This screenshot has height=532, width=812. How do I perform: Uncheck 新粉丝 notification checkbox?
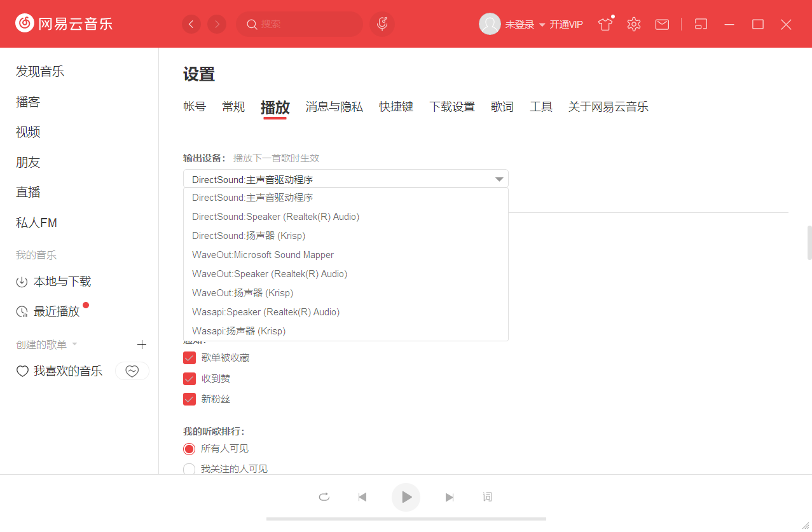(189, 399)
